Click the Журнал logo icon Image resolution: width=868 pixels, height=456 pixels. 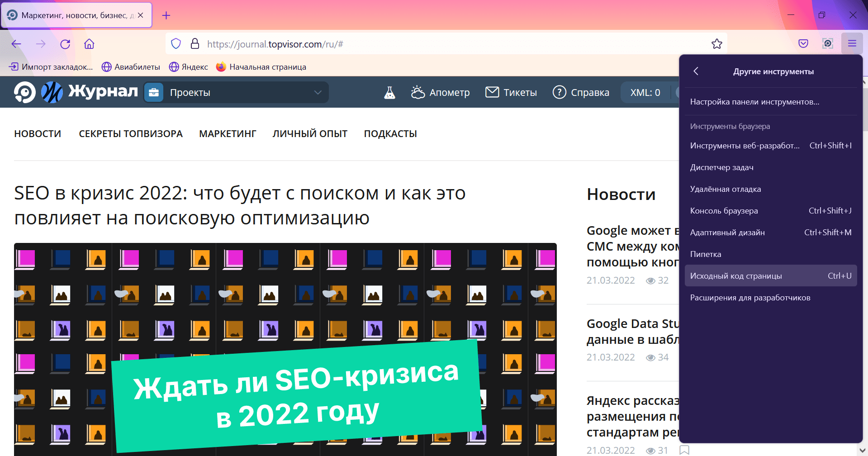tap(51, 92)
